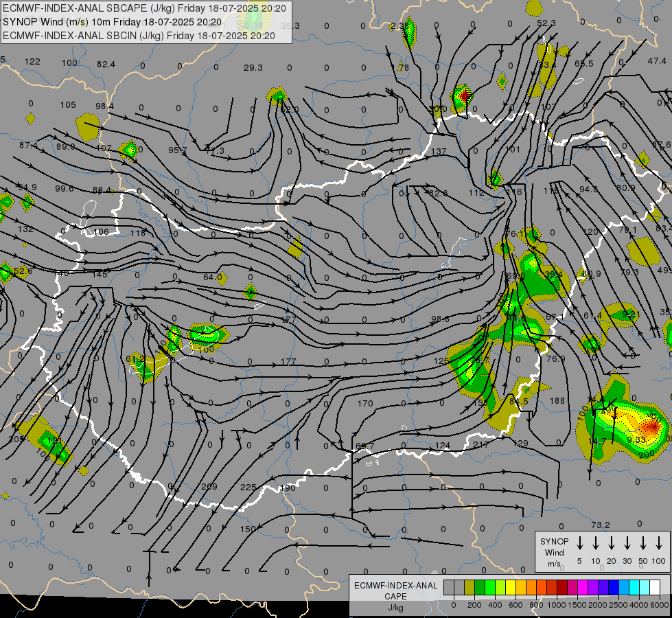Click the wind legend arrow for 50 m/s
Image resolution: width=672 pixels, height=618 pixels.
click(643, 543)
